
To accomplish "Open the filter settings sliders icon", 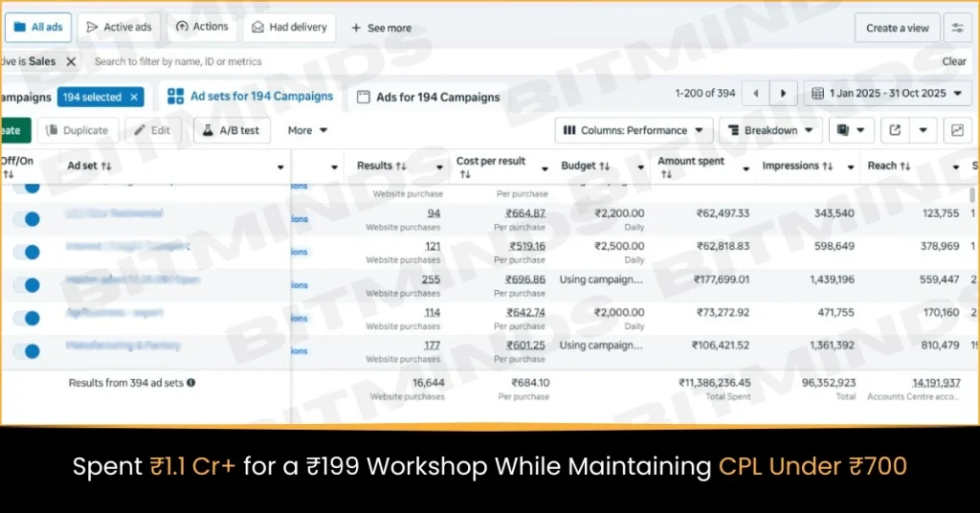I will (957, 28).
